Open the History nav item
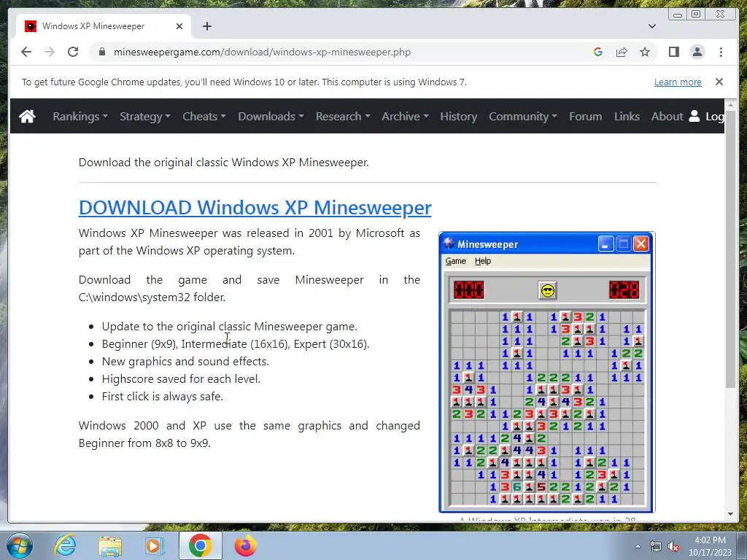The width and height of the screenshot is (747, 560). coord(458,116)
